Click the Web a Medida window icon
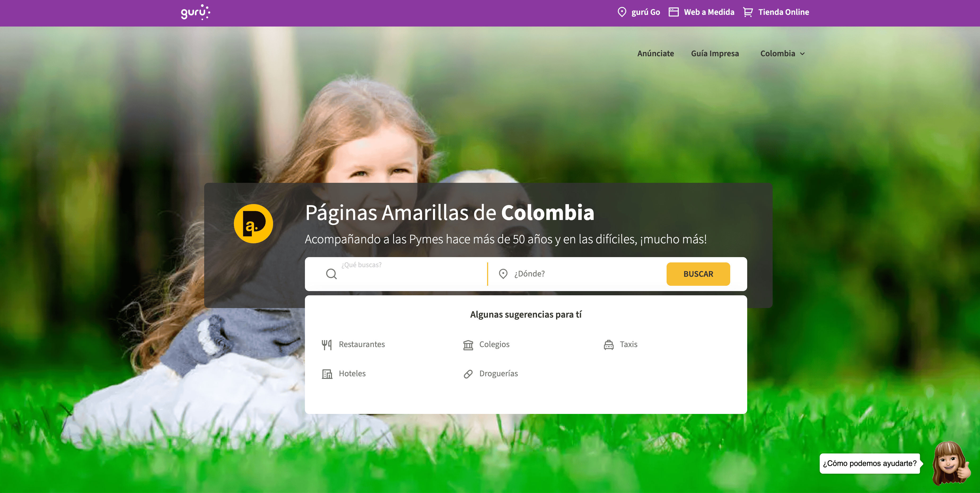The image size is (980, 493). pyautogui.click(x=673, y=12)
